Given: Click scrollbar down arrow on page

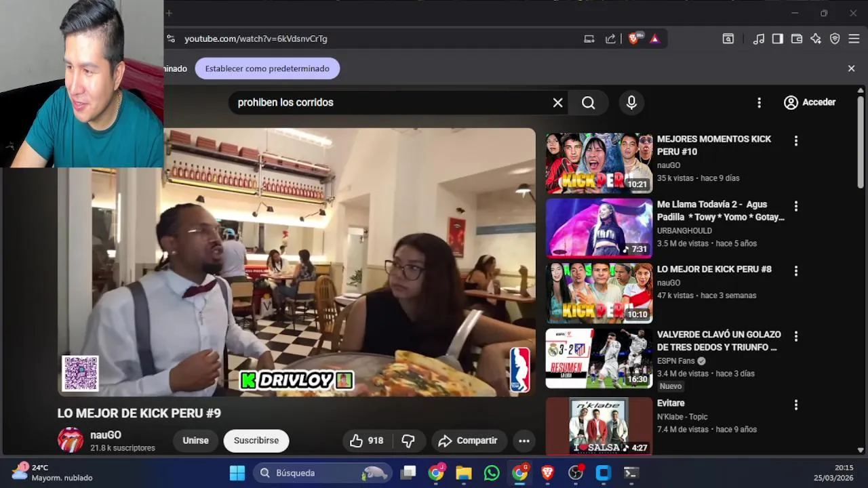Looking at the screenshot, I should (861, 450).
